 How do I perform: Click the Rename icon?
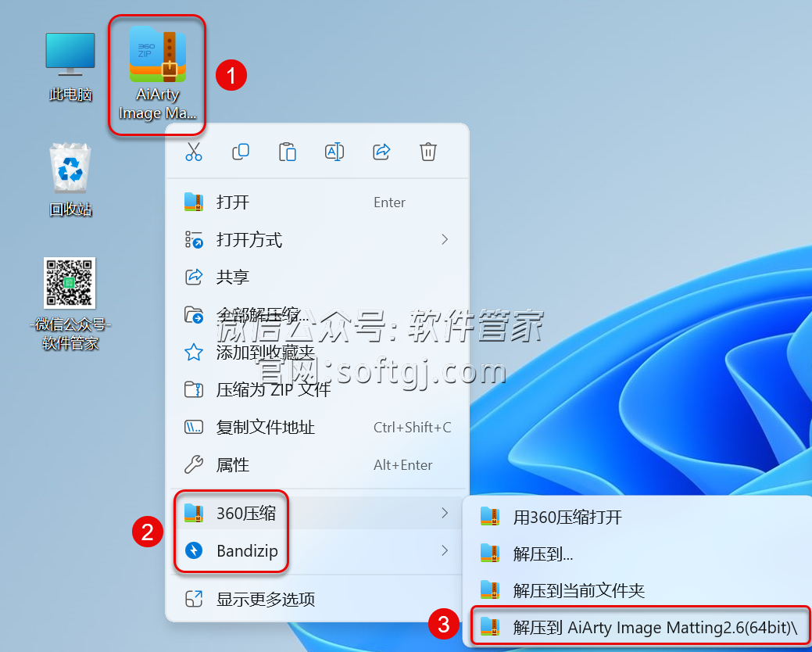click(334, 152)
